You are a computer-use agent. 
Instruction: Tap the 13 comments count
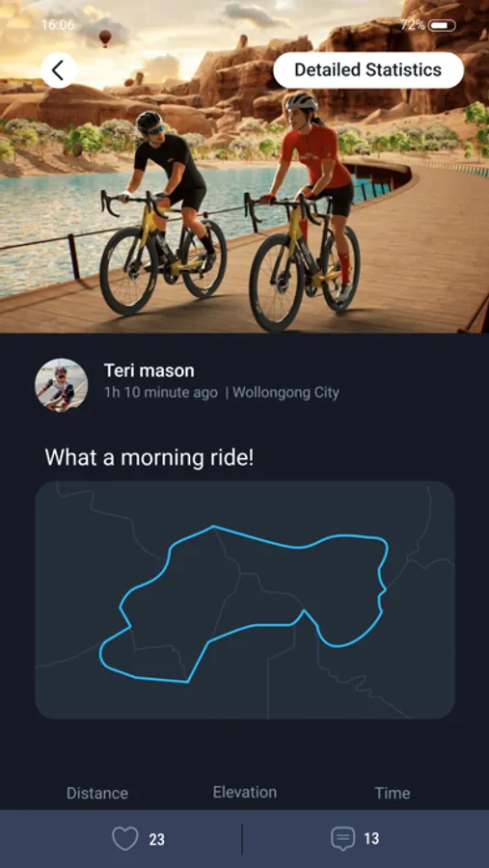pos(371,839)
